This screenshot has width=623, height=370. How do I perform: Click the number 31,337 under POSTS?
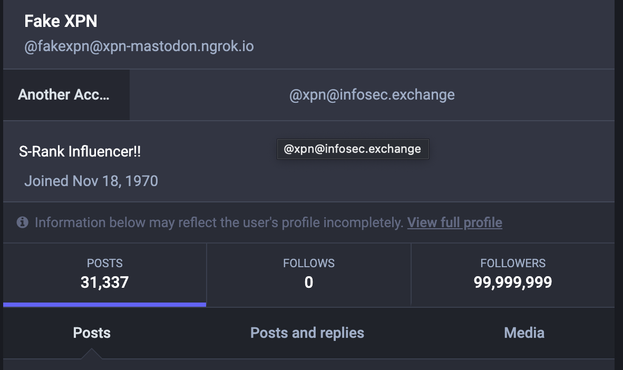(104, 282)
